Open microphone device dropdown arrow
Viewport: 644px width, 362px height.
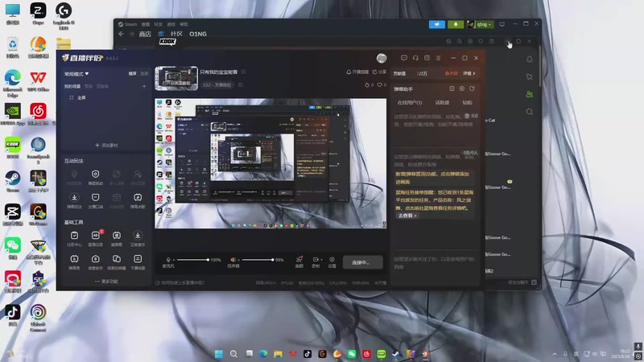(x=173, y=260)
